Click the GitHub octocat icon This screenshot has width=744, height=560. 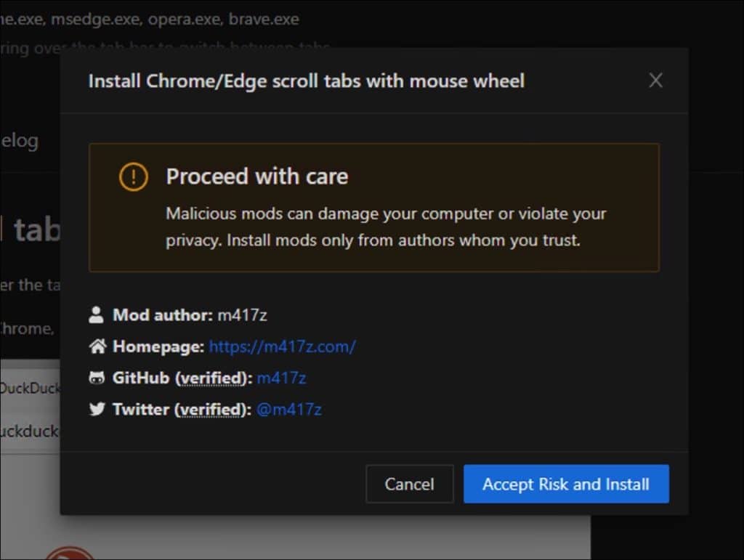coord(97,378)
